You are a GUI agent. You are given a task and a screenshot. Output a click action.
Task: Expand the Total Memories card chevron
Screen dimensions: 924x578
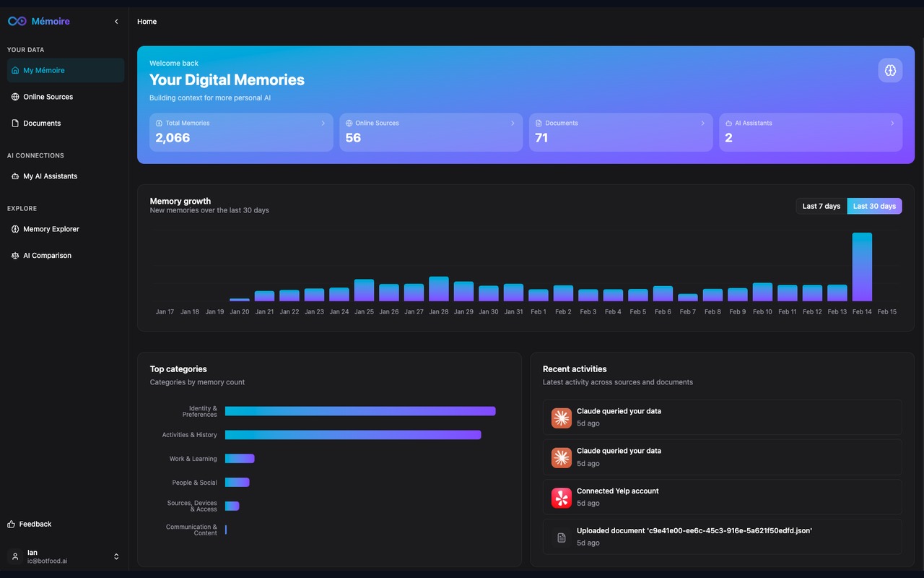click(323, 123)
